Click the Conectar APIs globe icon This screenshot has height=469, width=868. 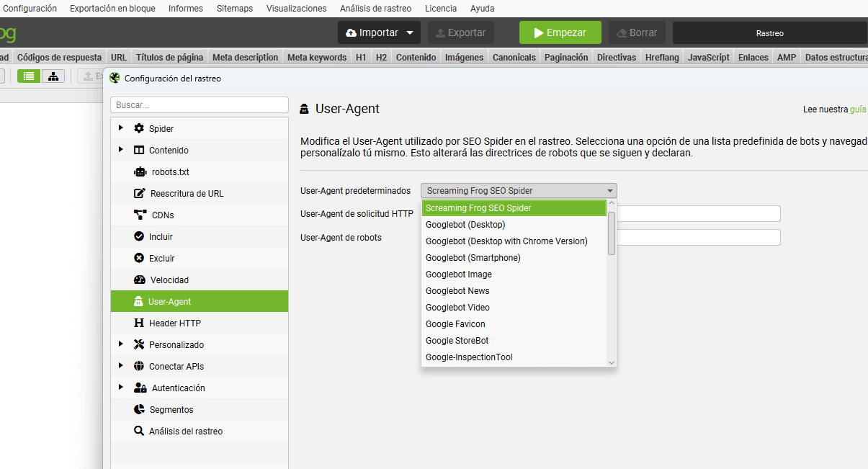point(139,366)
